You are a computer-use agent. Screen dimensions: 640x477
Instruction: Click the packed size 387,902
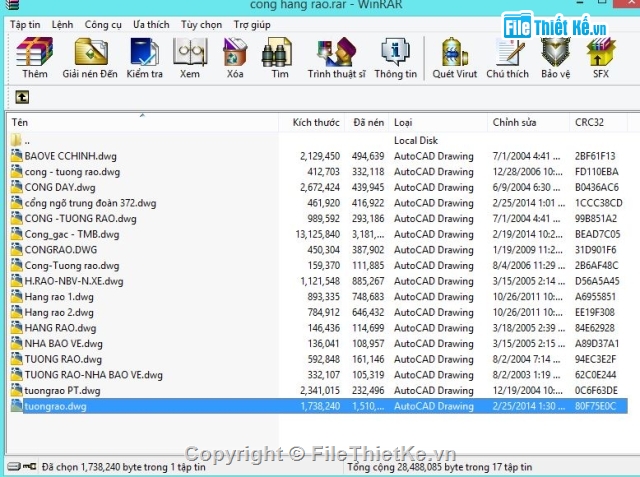(368, 250)
